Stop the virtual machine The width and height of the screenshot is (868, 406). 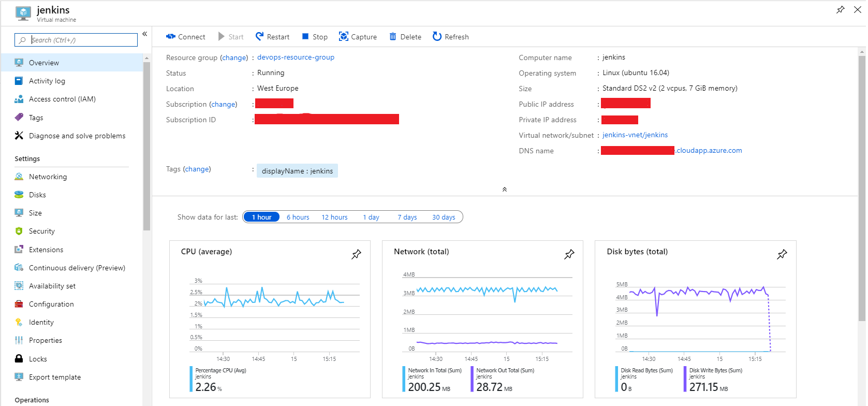click(315, 37)
